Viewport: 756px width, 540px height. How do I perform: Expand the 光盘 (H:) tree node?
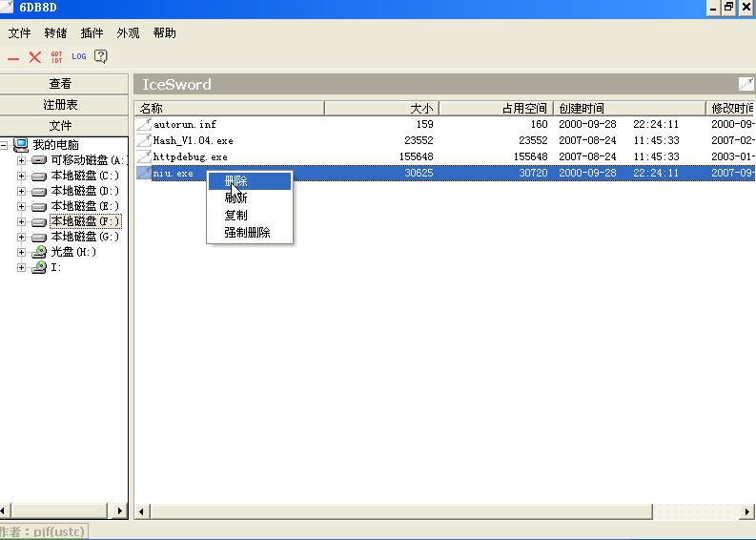(x=22, y=252)
